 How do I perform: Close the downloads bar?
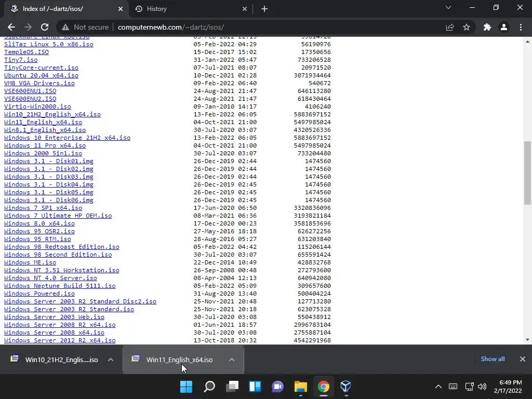click(523, 359)
